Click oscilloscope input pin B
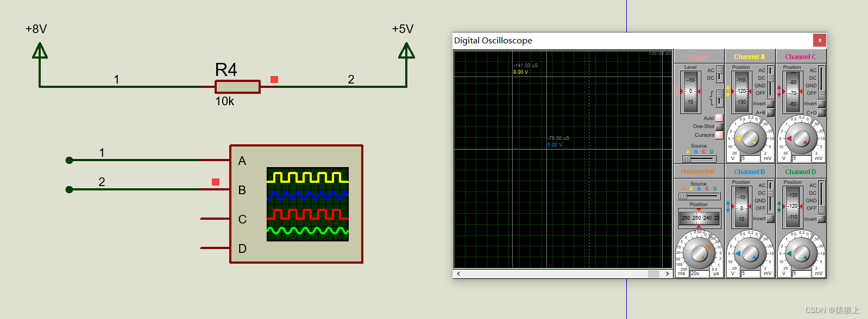The height and width of the screenshot is (319, 868). click(x=215, y=189)
